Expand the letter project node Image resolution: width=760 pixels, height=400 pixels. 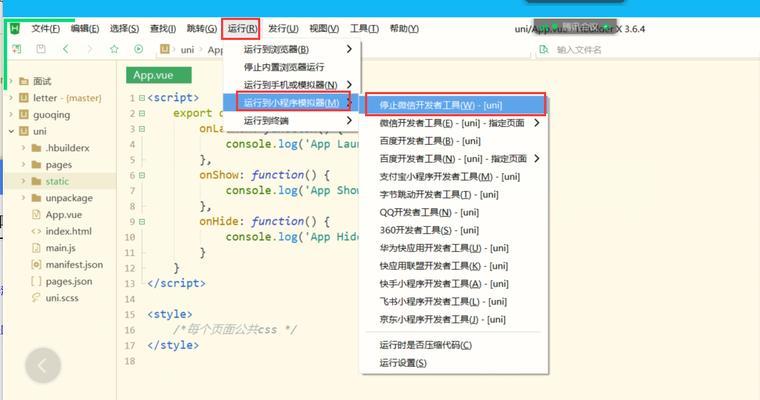pyautogui.click(x=11, y=98)
